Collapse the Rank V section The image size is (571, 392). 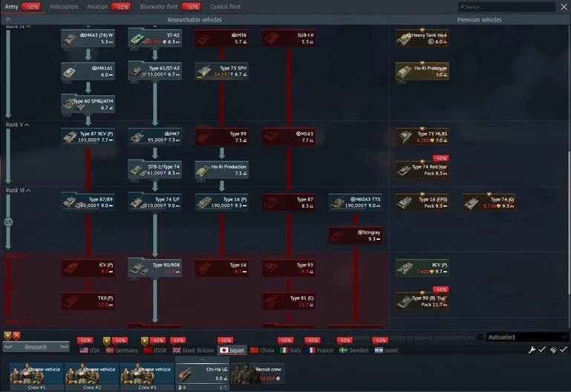point(18,125)
